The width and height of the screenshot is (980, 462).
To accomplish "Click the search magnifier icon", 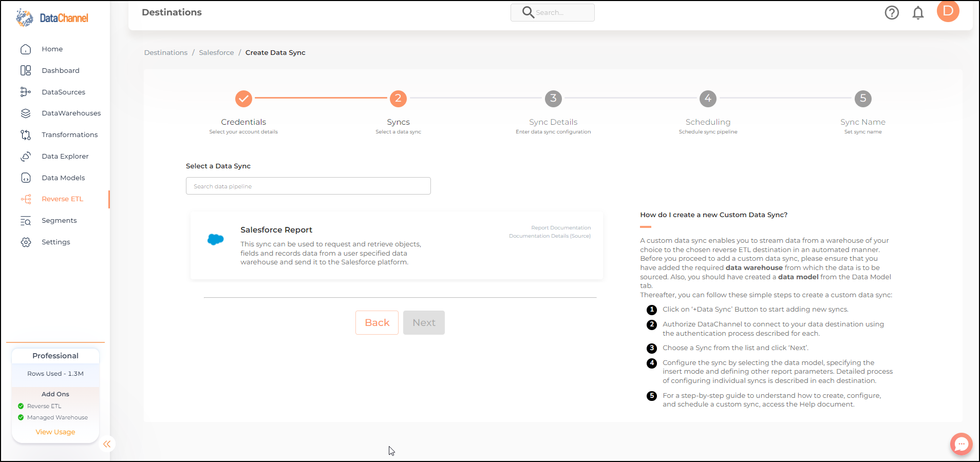I will pos(528,12).
